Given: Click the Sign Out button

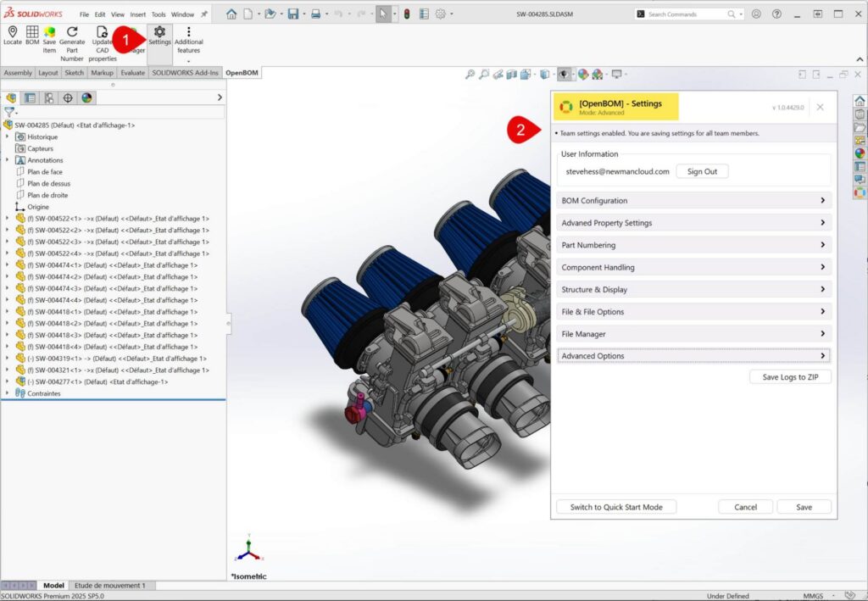Looking at the screenshot, I should (702, 171).
